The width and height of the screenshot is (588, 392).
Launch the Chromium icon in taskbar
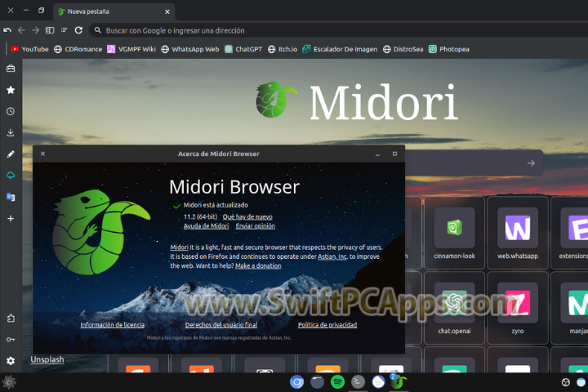[x=296, y=382]
